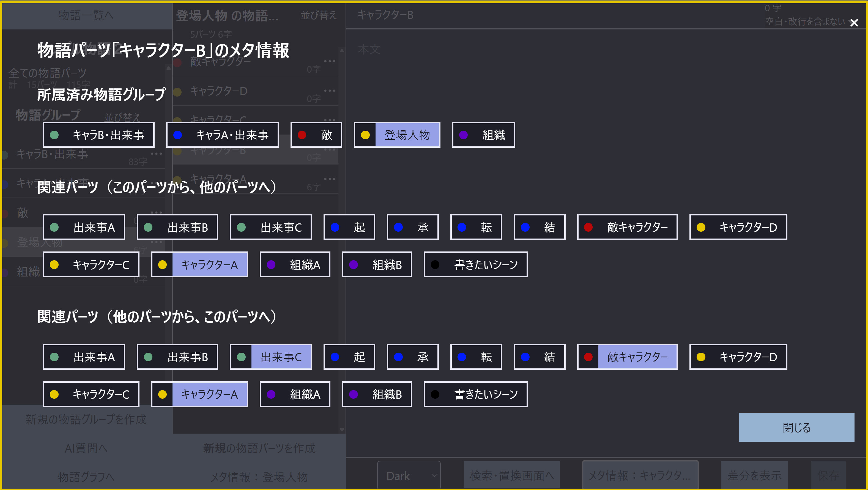Open options dots for キャラクターD row
The height and width of the screenshot is (490, 868).
[329, 90]
